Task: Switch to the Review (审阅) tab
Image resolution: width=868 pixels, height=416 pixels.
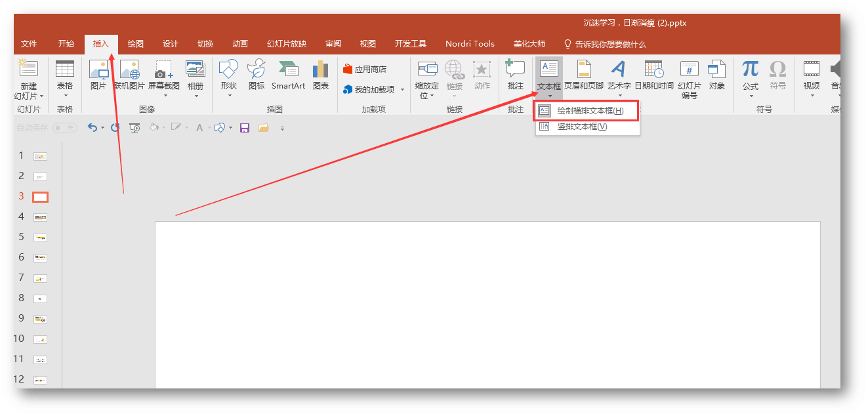Action: [x=333, y=44]
